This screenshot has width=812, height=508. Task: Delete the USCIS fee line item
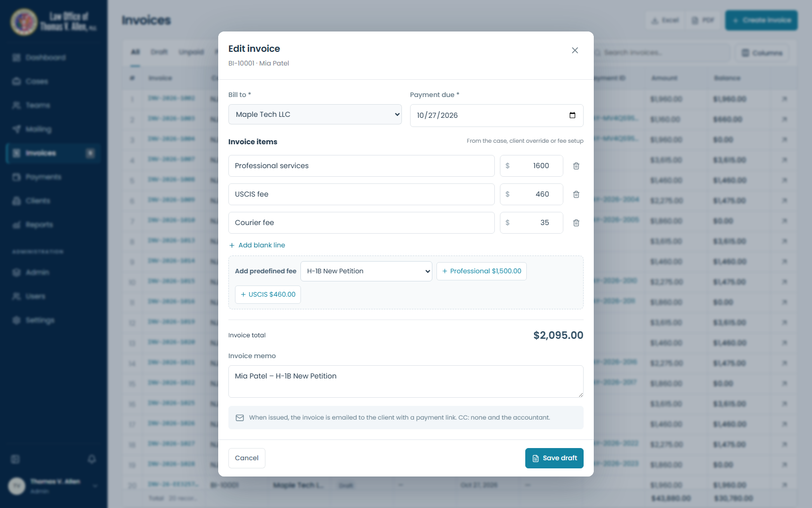pyautogui.click(x=576, y=195)
